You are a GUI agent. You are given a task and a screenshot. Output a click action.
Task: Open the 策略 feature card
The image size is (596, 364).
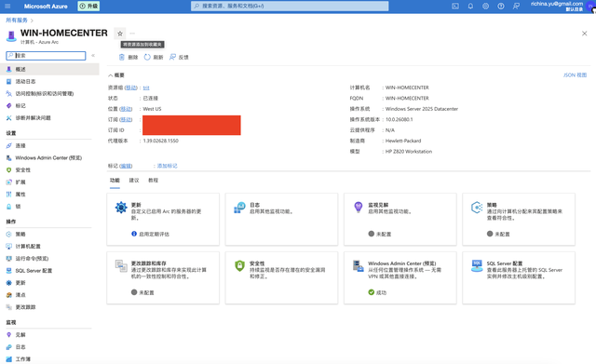(x=519, y=219)
